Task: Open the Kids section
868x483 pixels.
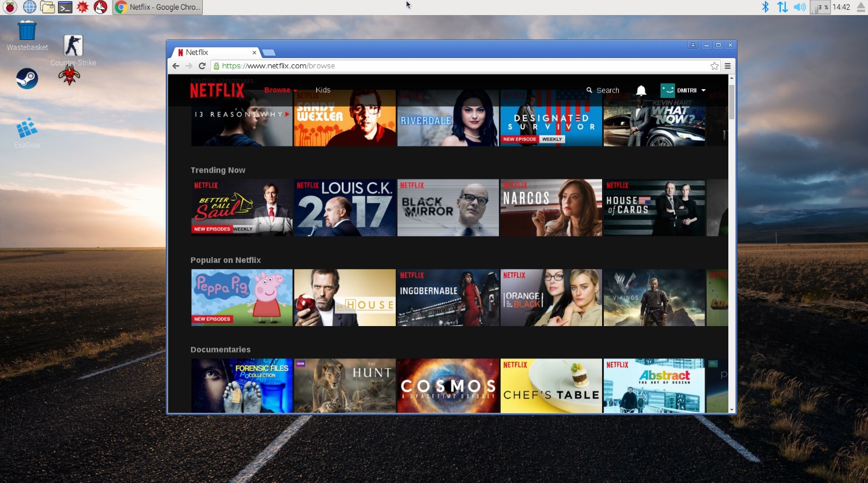Action: [x=323, y=90]
